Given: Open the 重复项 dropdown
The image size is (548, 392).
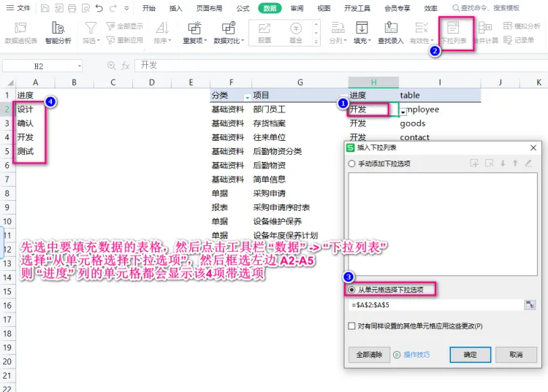Looking at the screenshot, I should 194,33.
